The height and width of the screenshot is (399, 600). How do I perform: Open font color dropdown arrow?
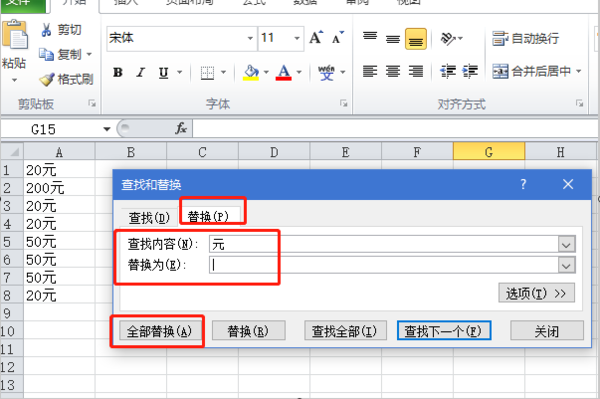click(x=299, y=72)
